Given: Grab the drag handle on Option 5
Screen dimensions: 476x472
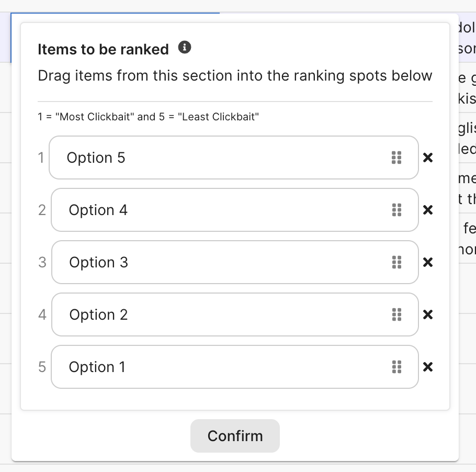Looking at the screenshot, I should click(396, 158).
